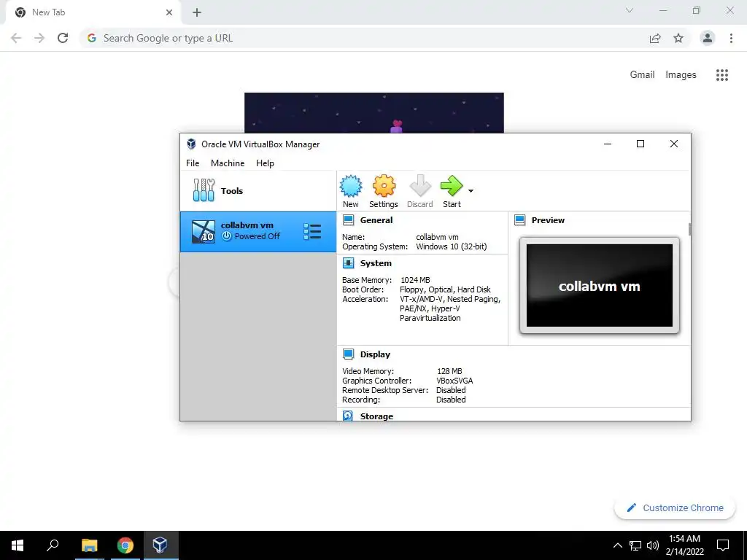
Task: Click the General section header
Action: (376, 220)
